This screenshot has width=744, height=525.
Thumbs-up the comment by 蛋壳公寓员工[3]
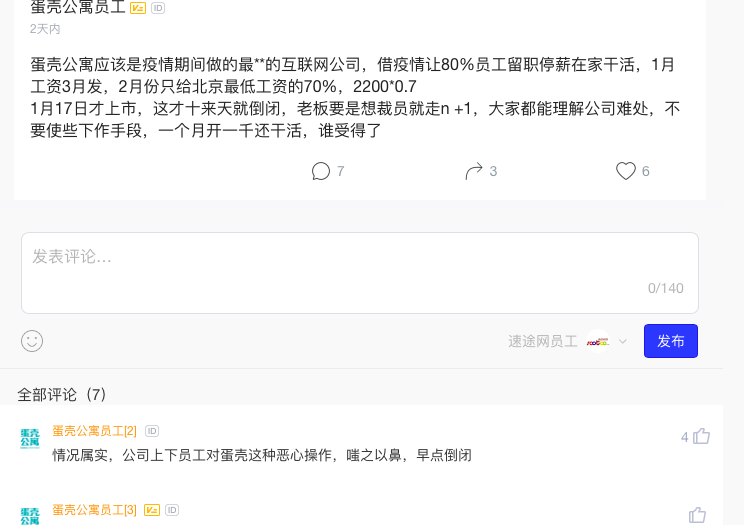click(698, 515)
